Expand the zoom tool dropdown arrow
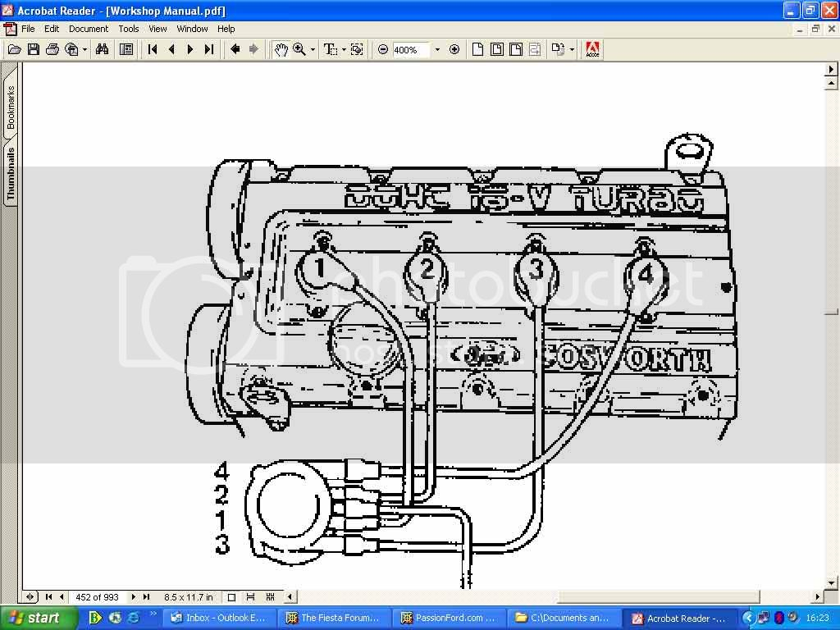The width and height of the screenshot is (840, 630). (x=313, y=50)
